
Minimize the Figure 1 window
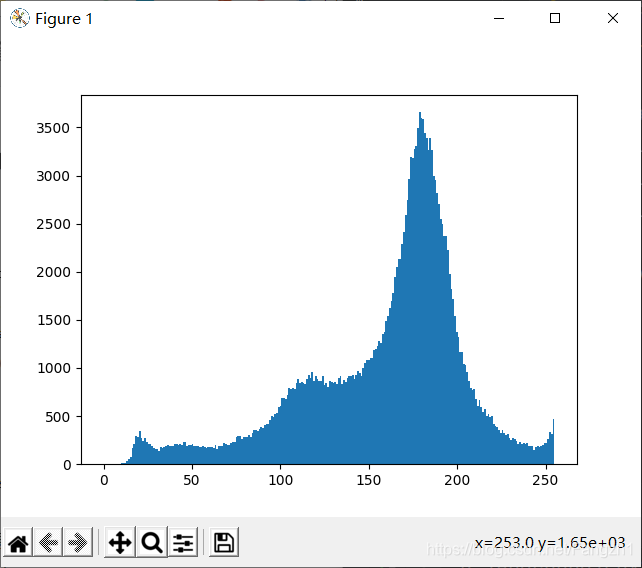click(x=499, y=18)
